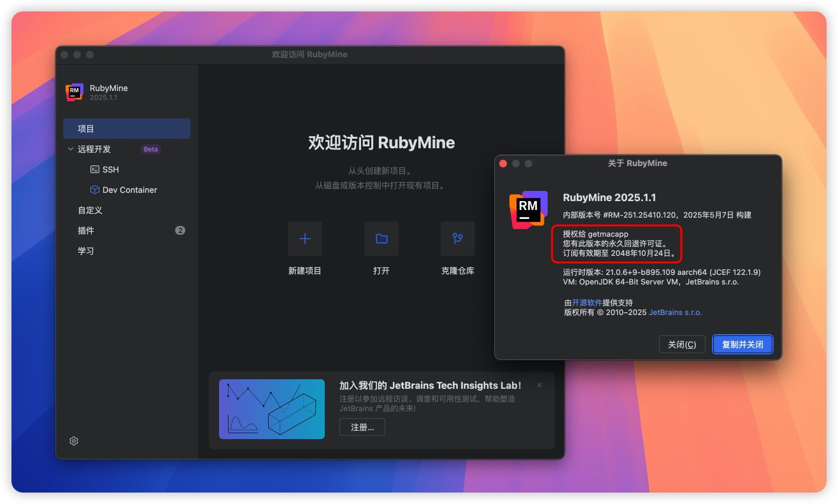
Task: Click RubyMine logo in welcome sidebar
Action: pos(75,92)
